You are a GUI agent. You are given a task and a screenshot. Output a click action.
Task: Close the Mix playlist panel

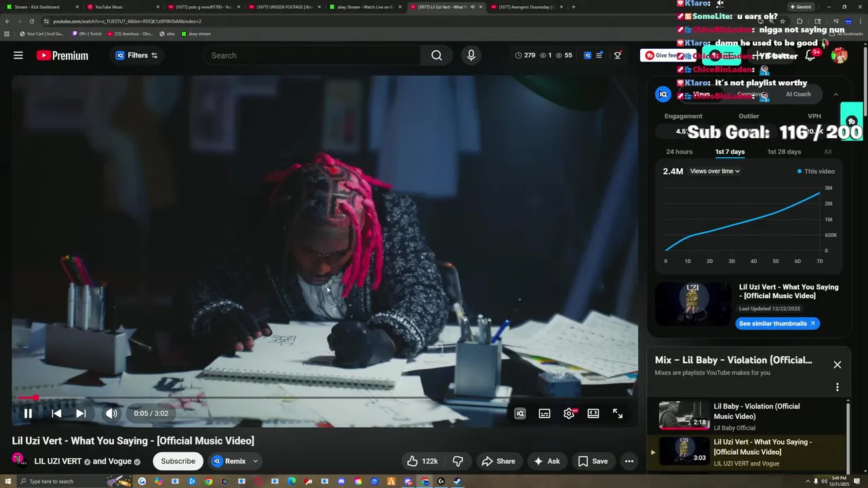(837, 365)
